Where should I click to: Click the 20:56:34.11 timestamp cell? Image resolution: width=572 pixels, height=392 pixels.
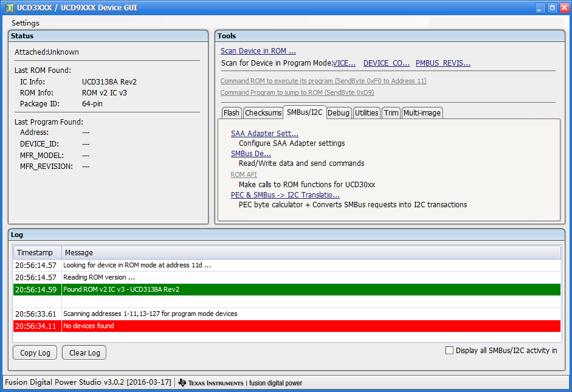coord(36,326)
